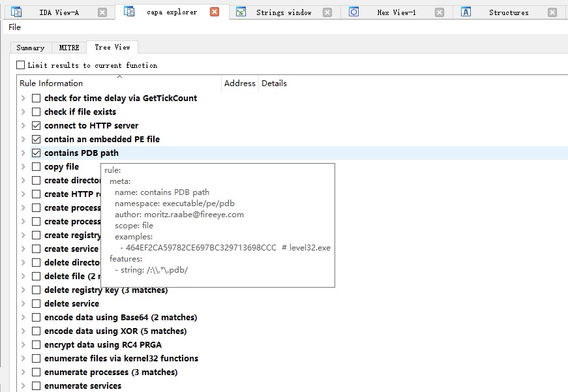Image resolution: width=568 pixels, height=392 pixels.
Task: Uncheck the connect to HTTP server rule
Action: tap(37, 125)
